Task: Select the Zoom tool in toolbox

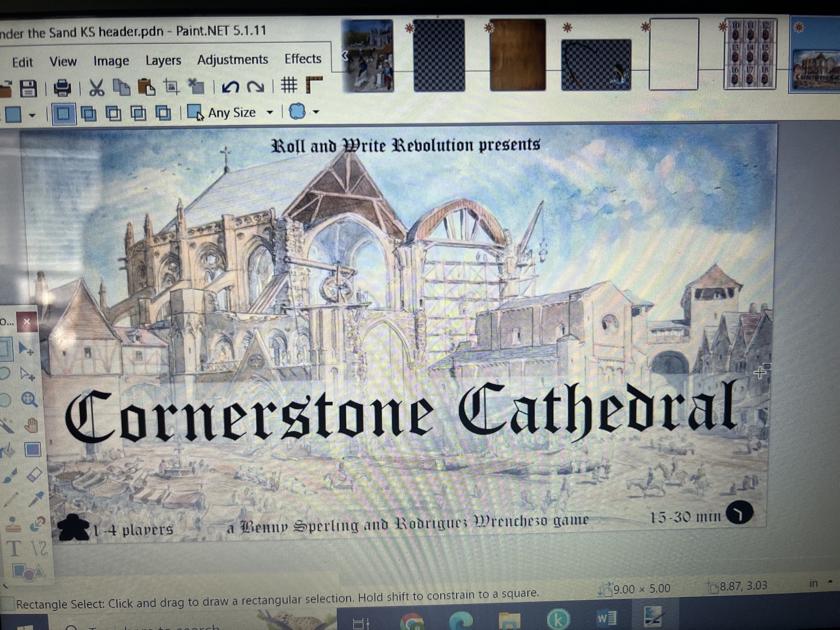Action: click(x=29, y=399)
